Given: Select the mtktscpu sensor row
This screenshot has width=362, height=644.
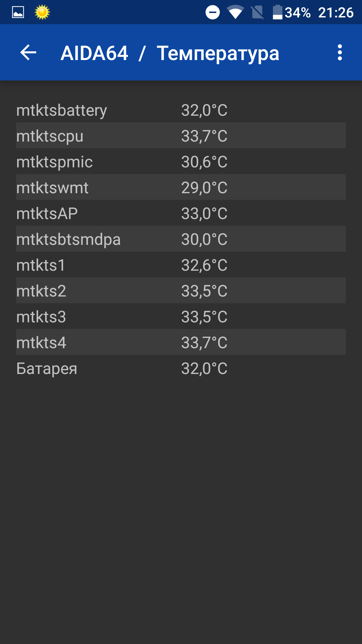Looking at the screenshot, I should coord(181,136).
